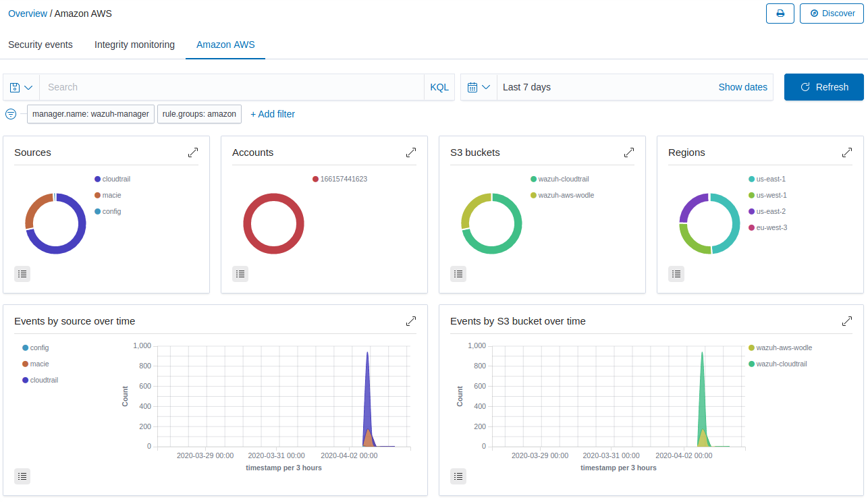Screen dimensions: 868x502
Task: Click eu-west-3 region legend item
Action: pos(767,227)
